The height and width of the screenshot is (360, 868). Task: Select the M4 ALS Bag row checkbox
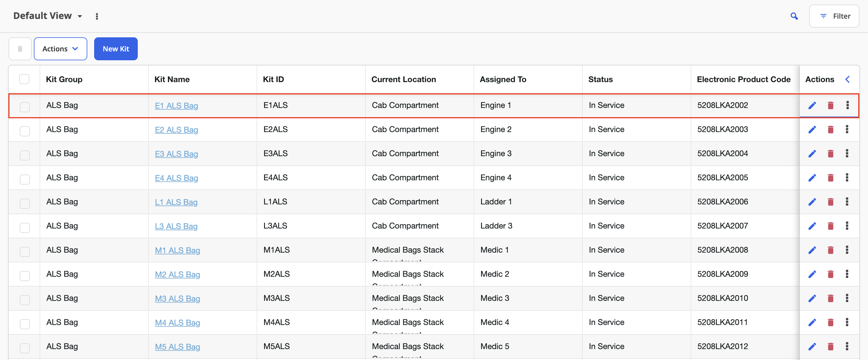tap(25, 324)
